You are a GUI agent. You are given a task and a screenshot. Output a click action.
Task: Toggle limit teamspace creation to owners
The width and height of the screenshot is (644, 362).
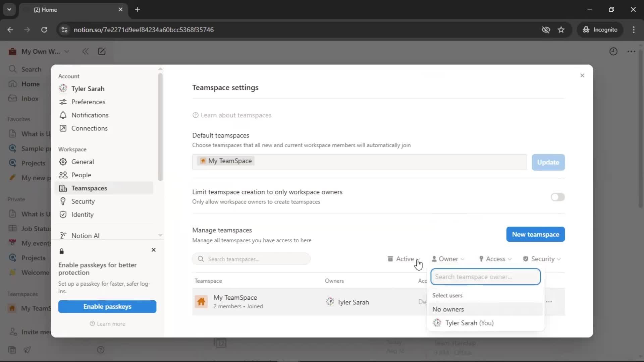click(x=557, y=197)
